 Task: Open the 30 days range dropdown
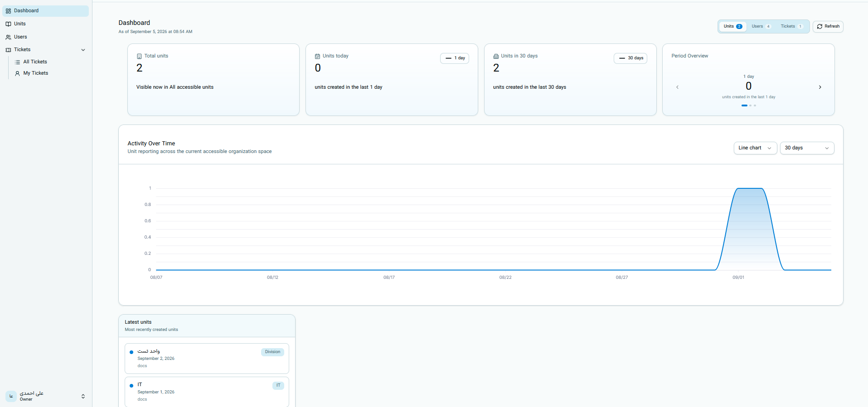tap(807, 148)
